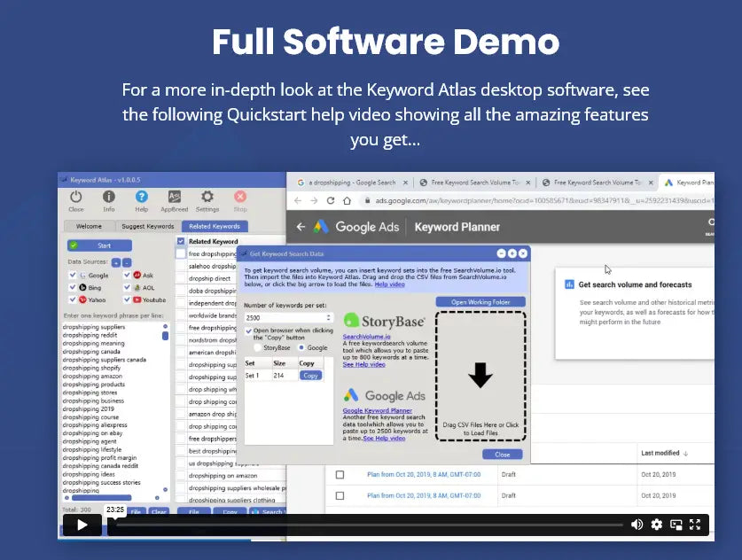Viewport: 742px width, 560px height.
Task: Click the plus button beside Data Sources
Action: tap(116, 262)
